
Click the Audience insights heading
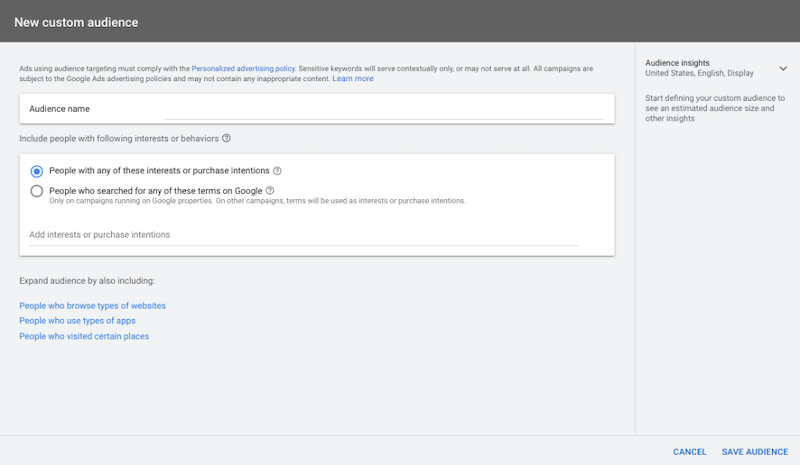[677, 63]
